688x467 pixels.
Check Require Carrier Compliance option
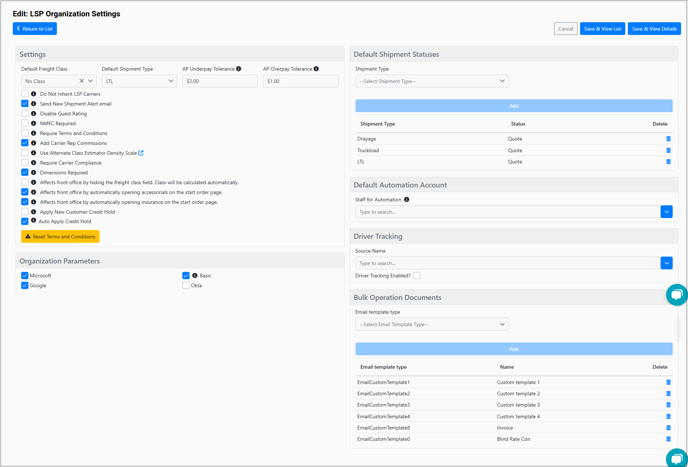coord(25,162)
